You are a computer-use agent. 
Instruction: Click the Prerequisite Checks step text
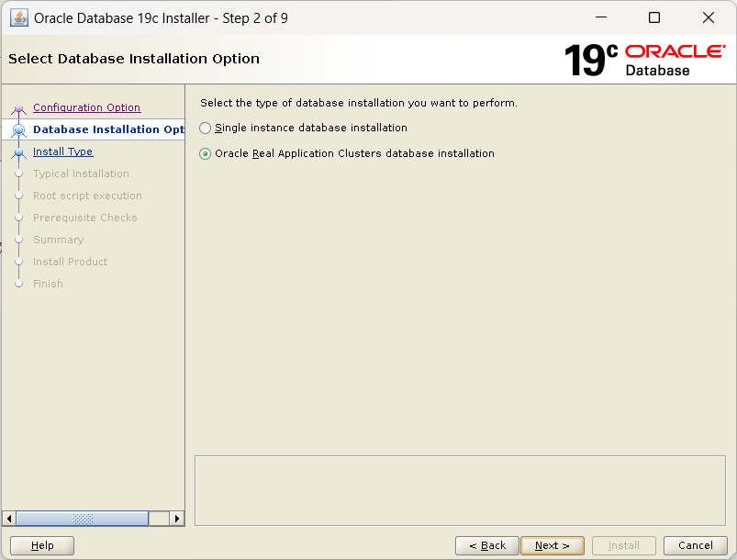point(85,218)
